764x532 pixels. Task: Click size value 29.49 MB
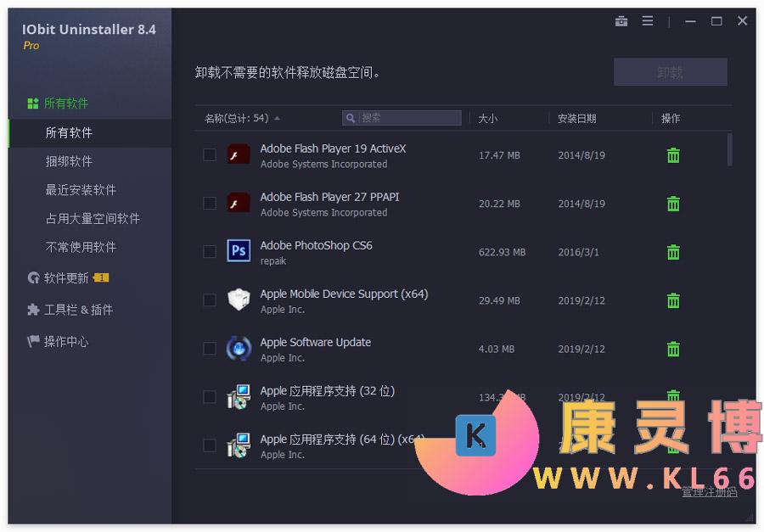tap(499, 300)
